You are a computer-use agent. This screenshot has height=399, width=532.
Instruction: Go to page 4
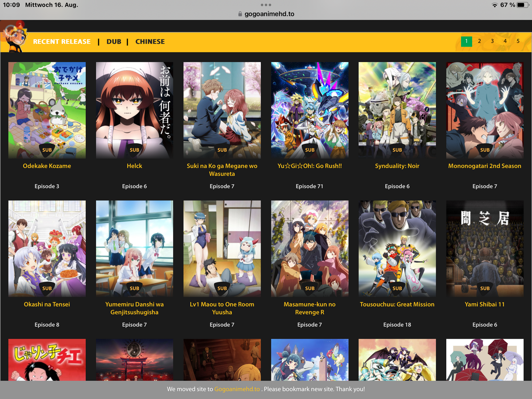pyautogui.click(x=505, y=41)
